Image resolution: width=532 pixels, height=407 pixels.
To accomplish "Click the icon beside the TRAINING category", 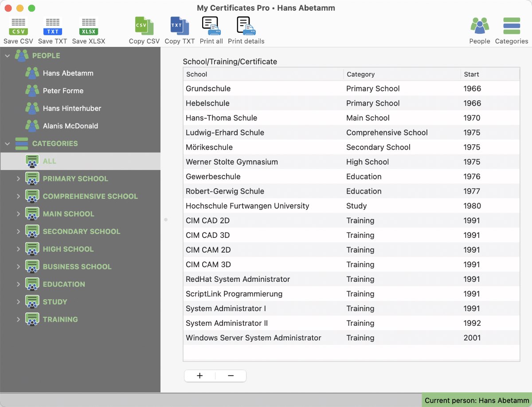I will [x=32, y=319].
